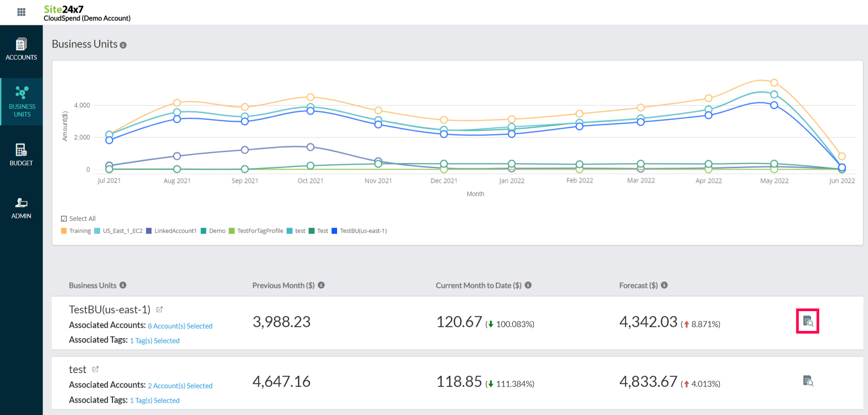Click the May 2022 Training data point
868x415 pixels.
point(774,83)
